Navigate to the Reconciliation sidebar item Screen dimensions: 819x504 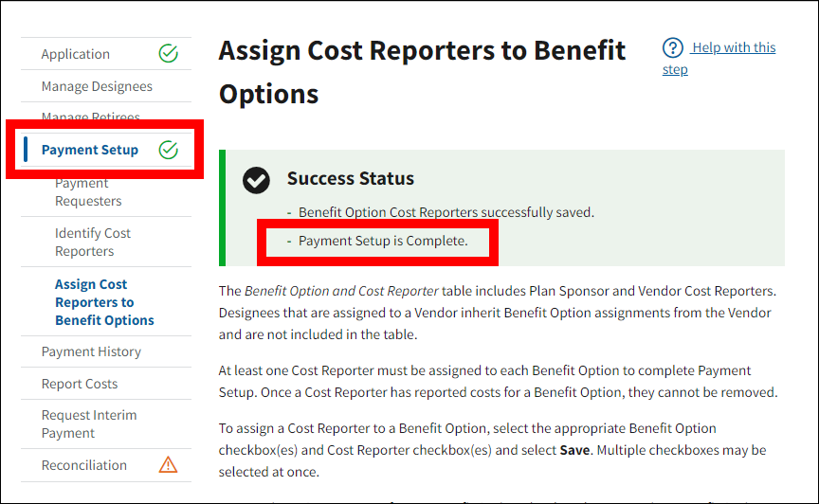[x=84, y=465]
